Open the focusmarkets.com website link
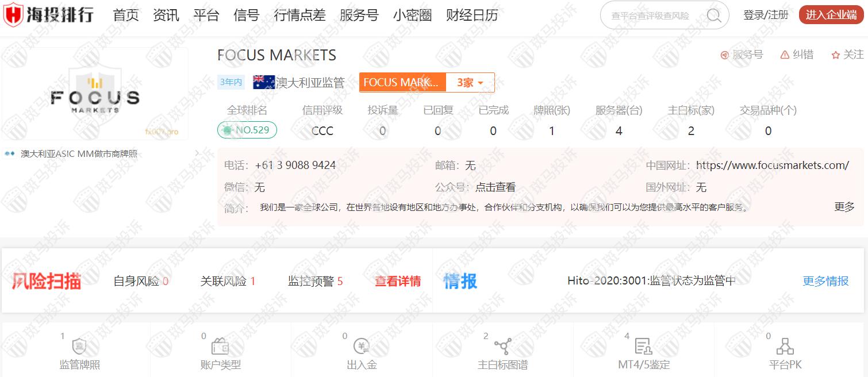Image resolution: width=868 pixels, height=377 pixels. (x=772, y=166)
